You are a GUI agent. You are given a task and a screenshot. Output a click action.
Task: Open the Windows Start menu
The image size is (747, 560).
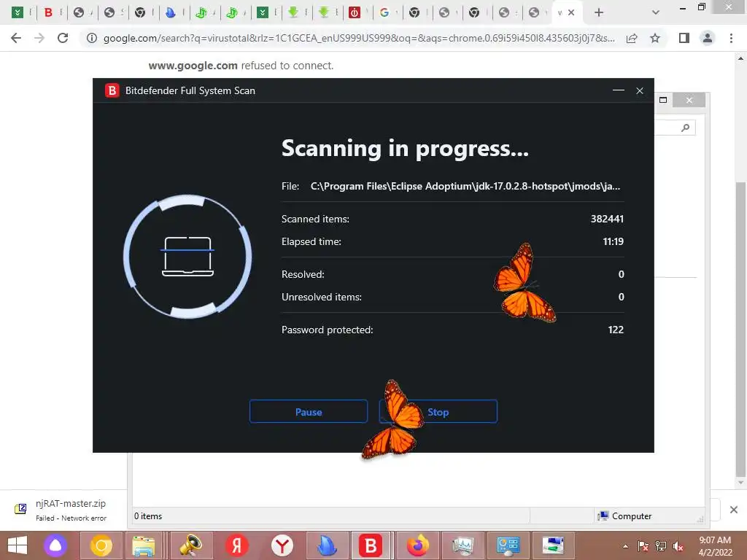18,545
